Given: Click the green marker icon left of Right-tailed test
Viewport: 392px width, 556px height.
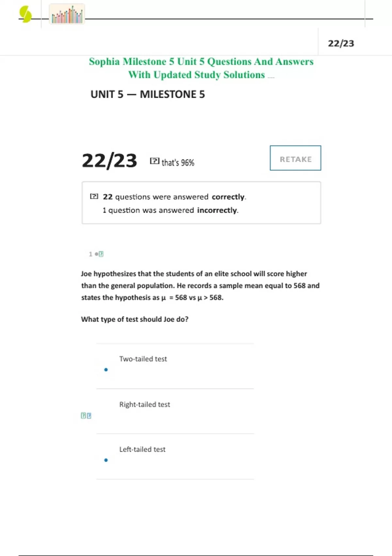Looking at the screenshot, I should pyautogui.click(x=83, y=416).
